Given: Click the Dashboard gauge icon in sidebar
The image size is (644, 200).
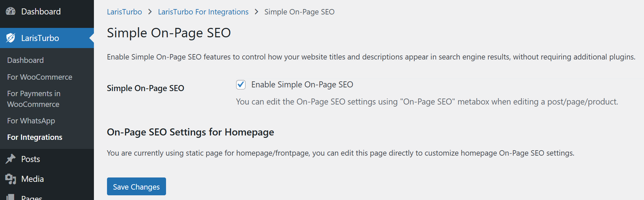Looking at the screenshot, I should point(11,11).
